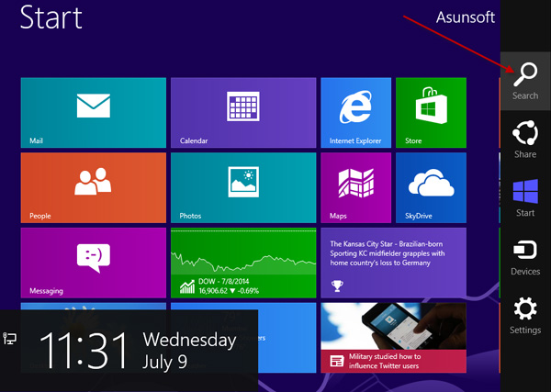Launch the Internet Explorer tile
Screen dimensions: 551x392
click(x=355, y=112)
